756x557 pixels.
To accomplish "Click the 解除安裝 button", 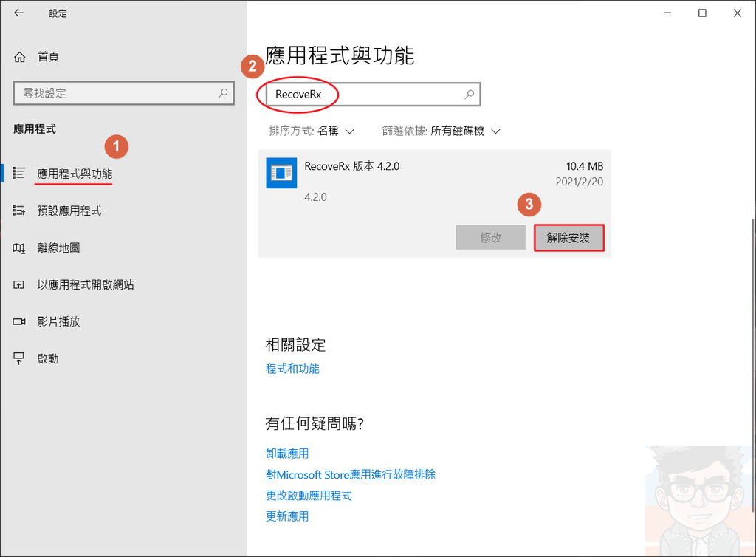I will point(569,238).
